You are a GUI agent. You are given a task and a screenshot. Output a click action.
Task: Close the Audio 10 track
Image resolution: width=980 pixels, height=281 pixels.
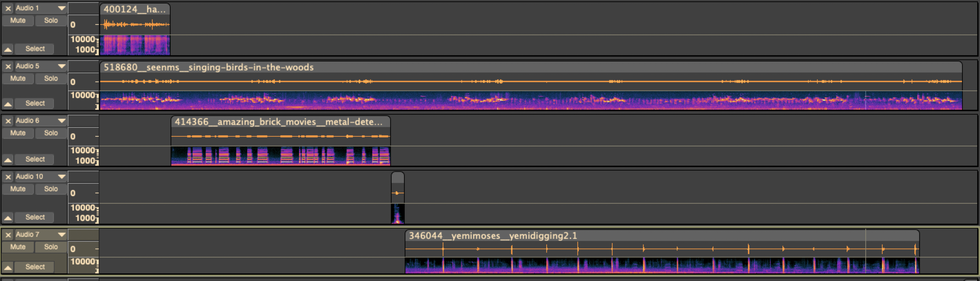pos(8,177)
